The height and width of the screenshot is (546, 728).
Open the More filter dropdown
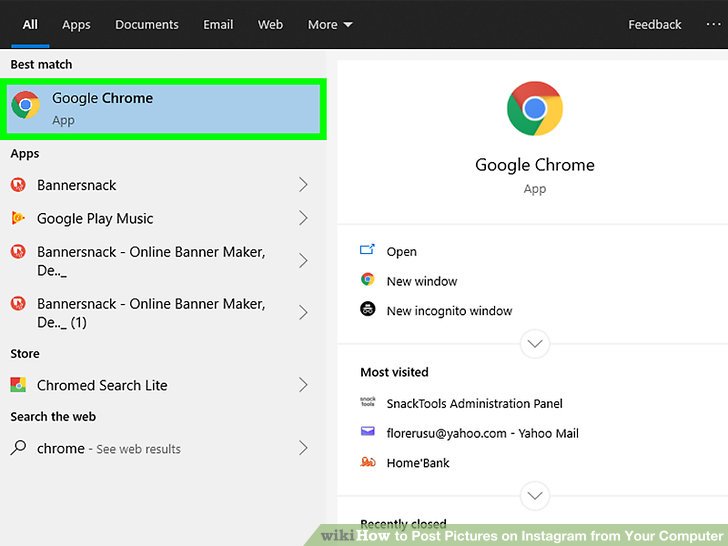(x=330, y=25)
